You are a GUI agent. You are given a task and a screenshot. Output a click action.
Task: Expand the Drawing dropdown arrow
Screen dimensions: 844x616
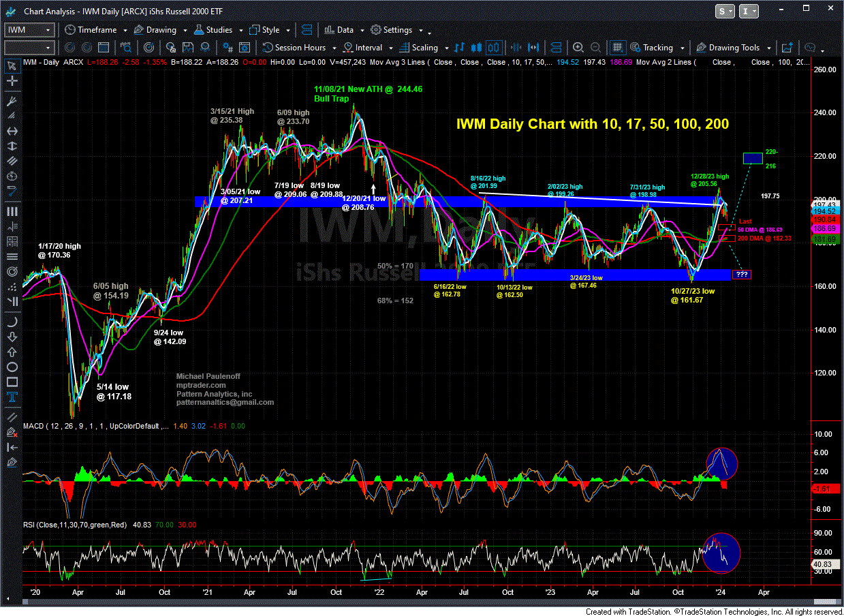184,31
